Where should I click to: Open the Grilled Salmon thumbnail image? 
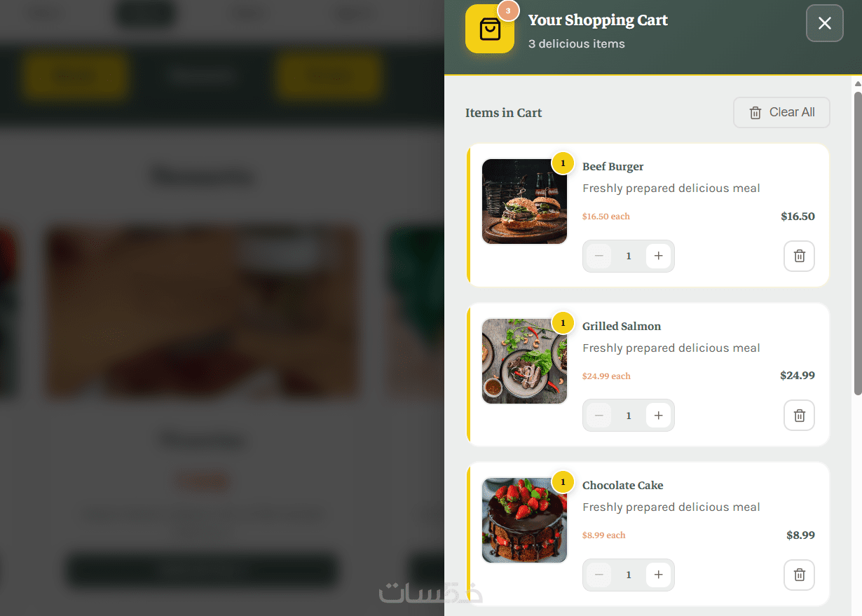pos(524,361)
